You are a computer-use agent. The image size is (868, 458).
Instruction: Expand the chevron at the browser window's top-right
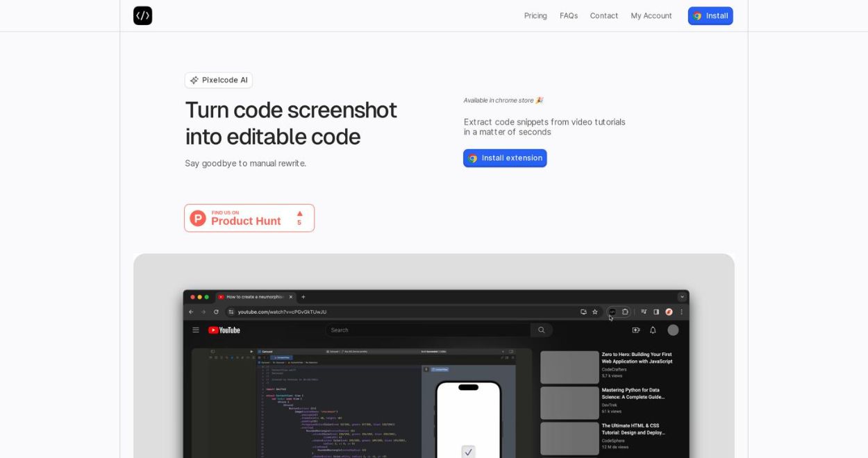pos(681,296)
